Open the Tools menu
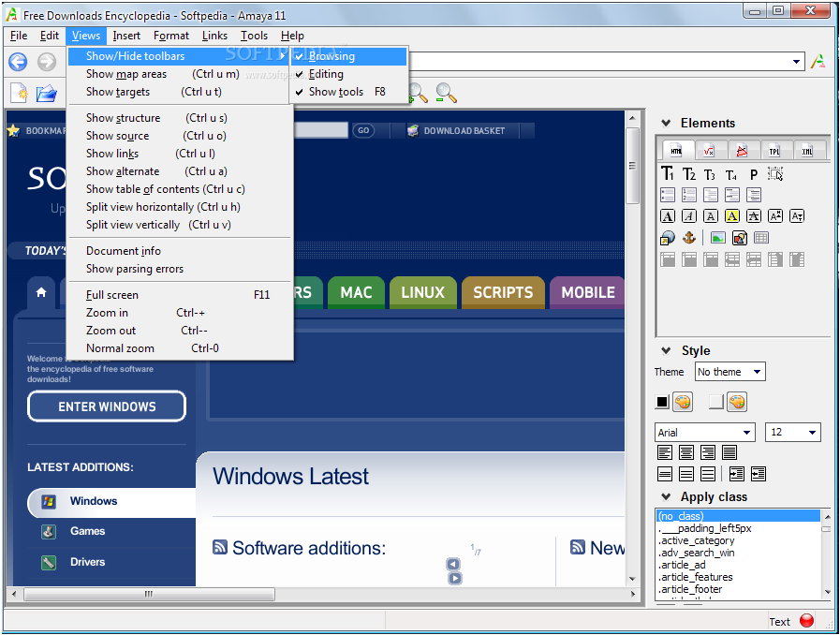Viewport: 840px width, 635px height. [x=254, y=36]
